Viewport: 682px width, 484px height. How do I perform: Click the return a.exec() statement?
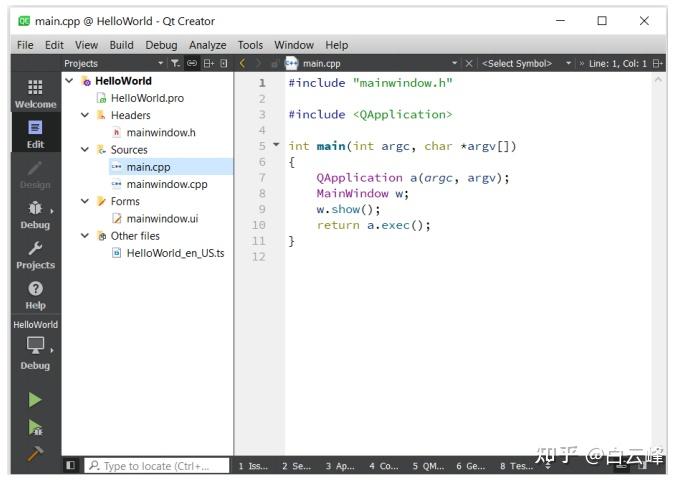tap(374, 225)
